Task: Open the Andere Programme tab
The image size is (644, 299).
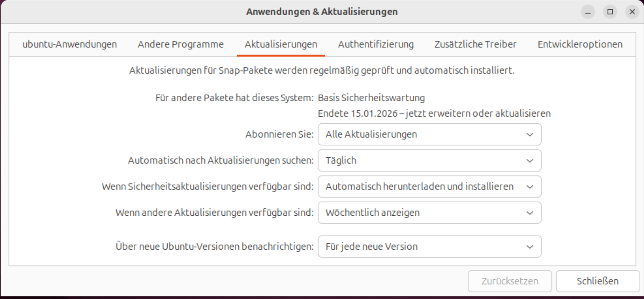Action: (x=181, y=44)
